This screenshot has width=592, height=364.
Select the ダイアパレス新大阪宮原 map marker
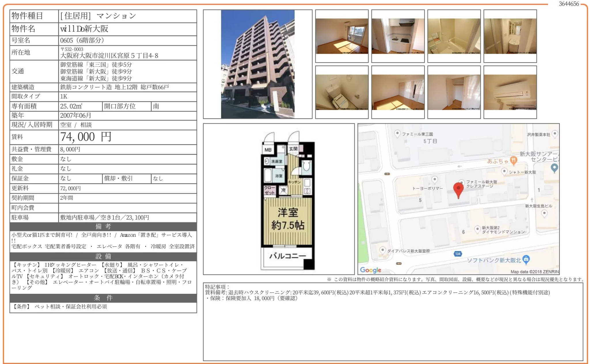(x=382, y=250)
